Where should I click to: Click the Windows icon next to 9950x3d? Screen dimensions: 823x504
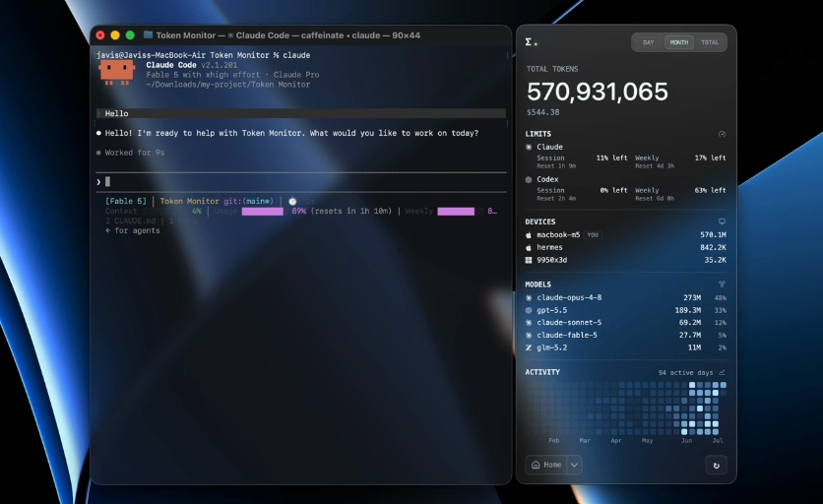point(529,261)
